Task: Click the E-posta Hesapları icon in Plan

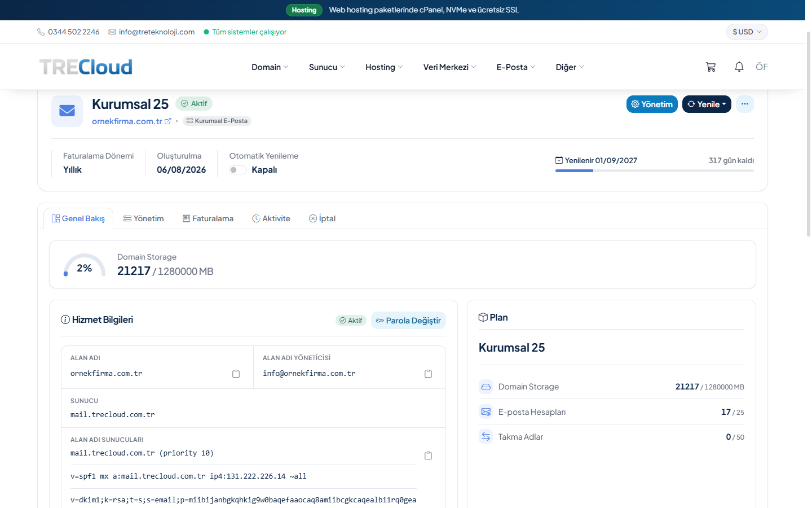Action: 486,412
